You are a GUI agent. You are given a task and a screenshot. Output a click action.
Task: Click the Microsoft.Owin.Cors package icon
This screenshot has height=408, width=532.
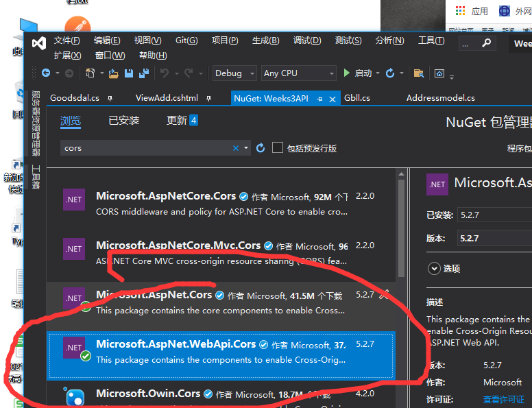pyautogui.click(x=74, y=397)
